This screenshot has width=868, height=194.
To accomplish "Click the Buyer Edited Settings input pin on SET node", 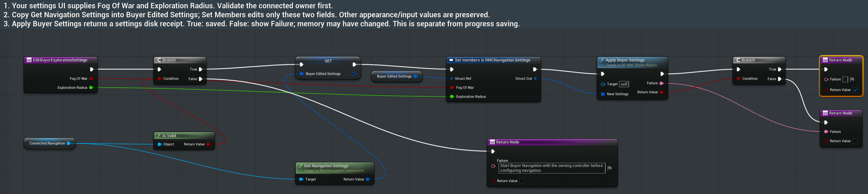I will point(301,74).
